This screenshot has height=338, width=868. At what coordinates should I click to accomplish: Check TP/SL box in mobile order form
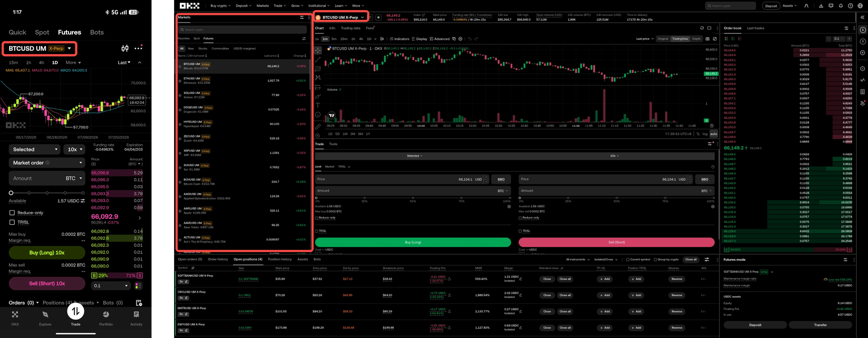point(12,222)
